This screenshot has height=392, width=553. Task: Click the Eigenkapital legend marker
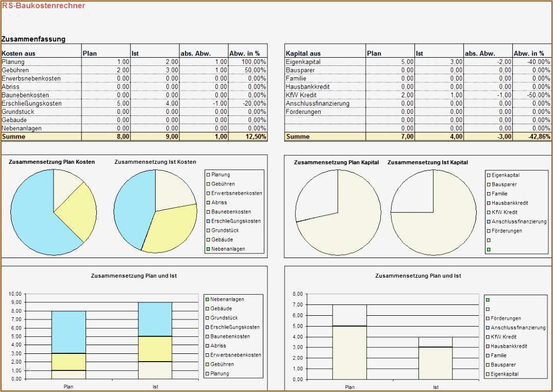pos(489,175)
